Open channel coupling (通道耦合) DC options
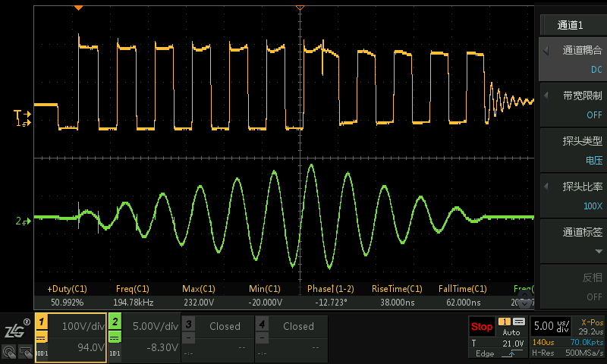 pyautogui.click(x=572, y=59)
